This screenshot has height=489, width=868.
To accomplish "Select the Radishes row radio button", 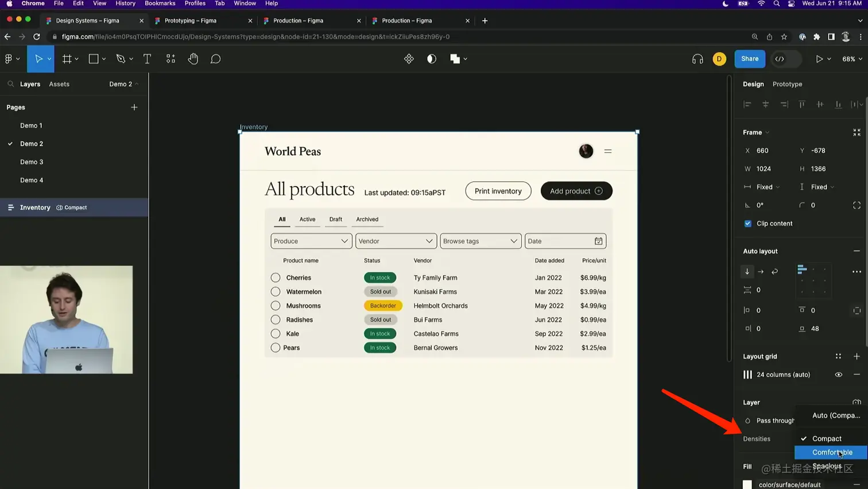I will point(276,319).
